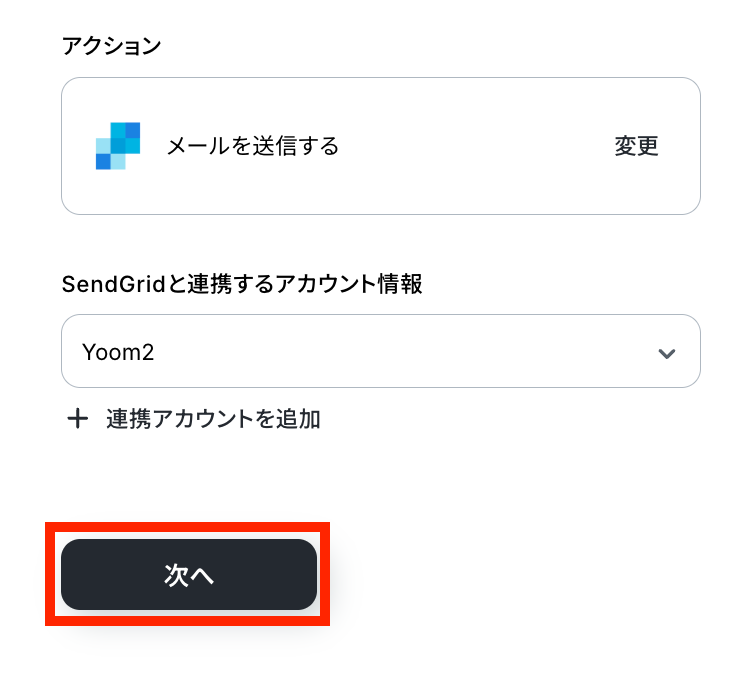Expand the SendGrid linked account selector
This screenshot has height=688, width=750.
click(380, 352)
